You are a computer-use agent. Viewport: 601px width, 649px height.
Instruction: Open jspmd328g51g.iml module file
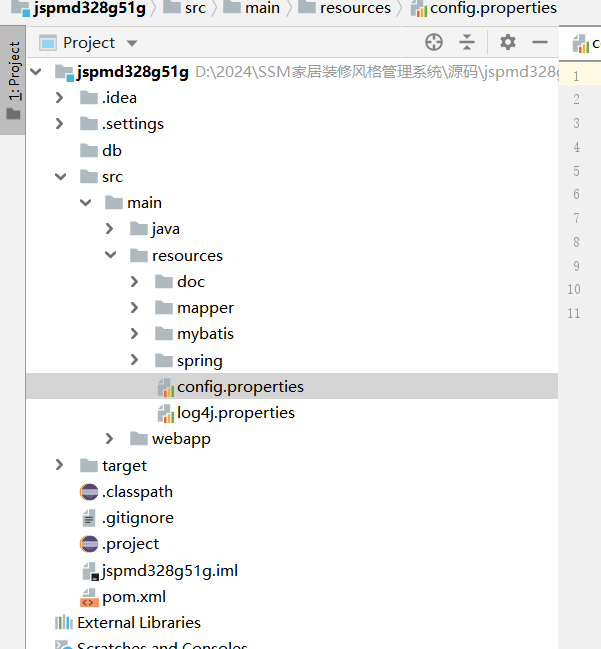coord(169,571)
